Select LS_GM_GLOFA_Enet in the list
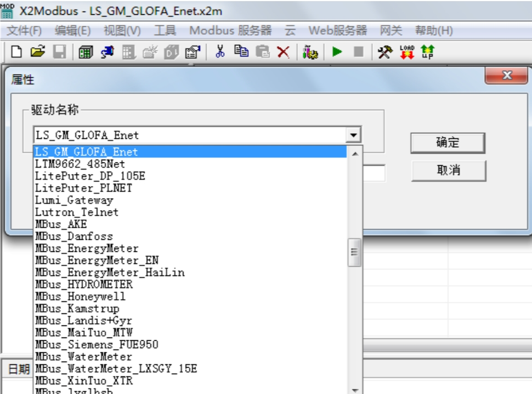Screen dimensions: 532x394 pyautogui.click(x=190, y=151)
